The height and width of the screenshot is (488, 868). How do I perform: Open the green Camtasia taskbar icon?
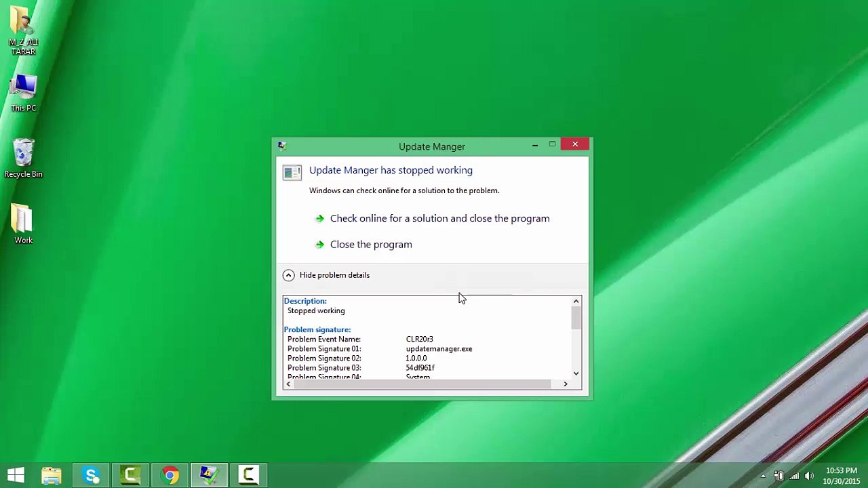(131, 475)
